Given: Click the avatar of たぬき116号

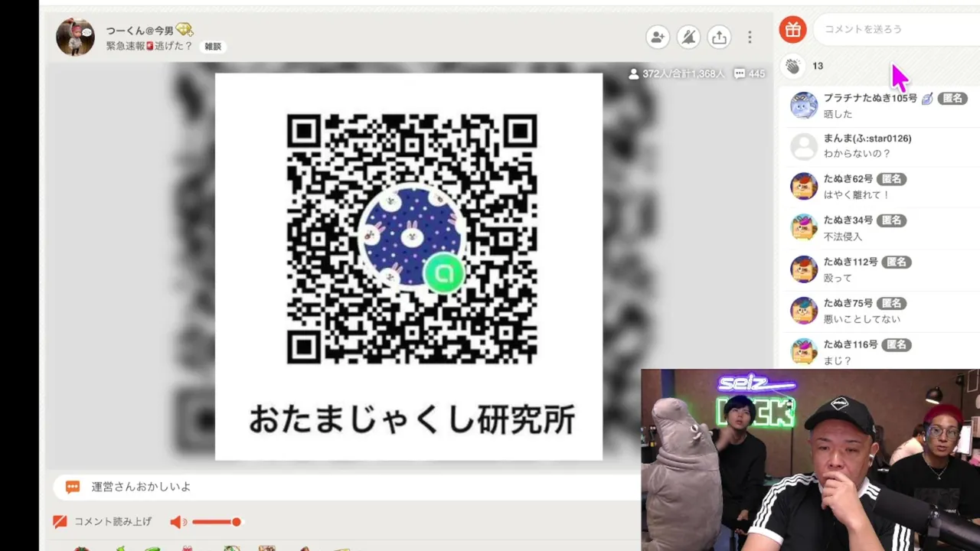Looking at the screenshot, I should pyautogui.click(x=804, y=351).
